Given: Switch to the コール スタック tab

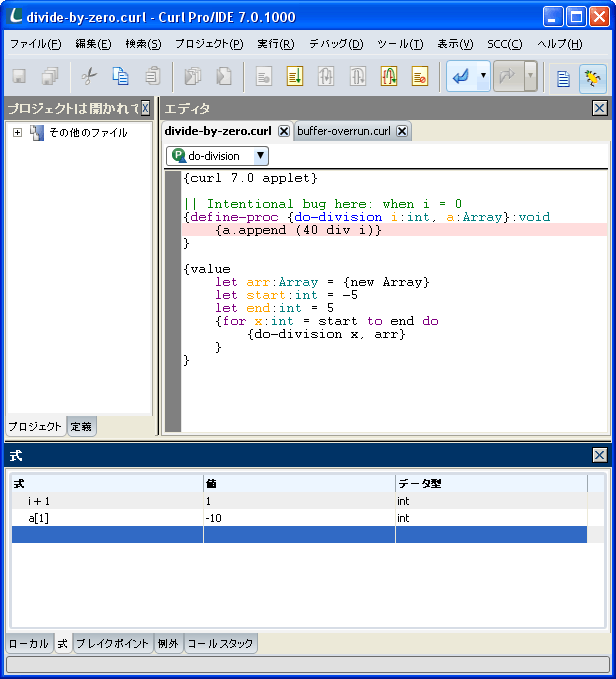Looking at the screenshot, I should (x=220, y=643).
